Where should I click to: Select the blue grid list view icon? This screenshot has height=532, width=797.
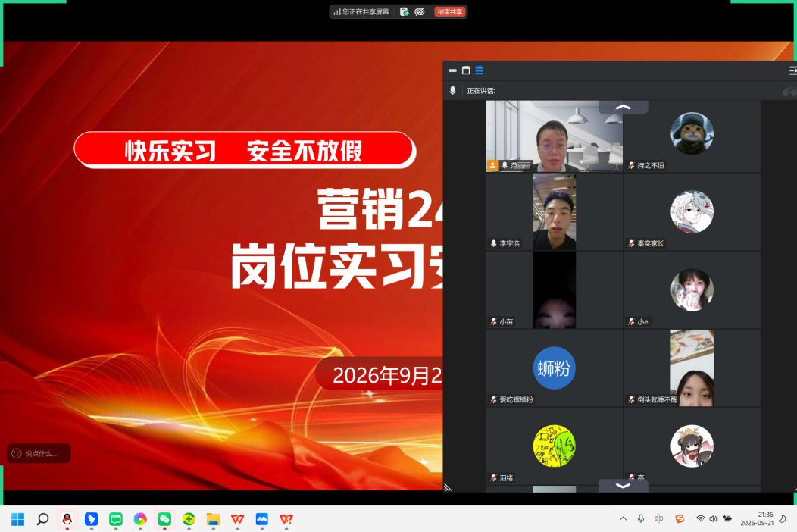pos(480,70)
